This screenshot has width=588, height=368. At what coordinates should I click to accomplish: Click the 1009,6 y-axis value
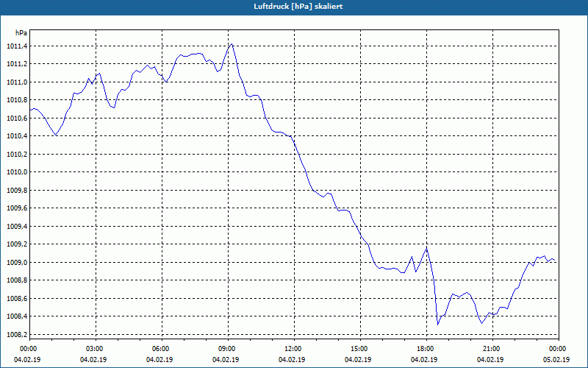tap(17, 208)
